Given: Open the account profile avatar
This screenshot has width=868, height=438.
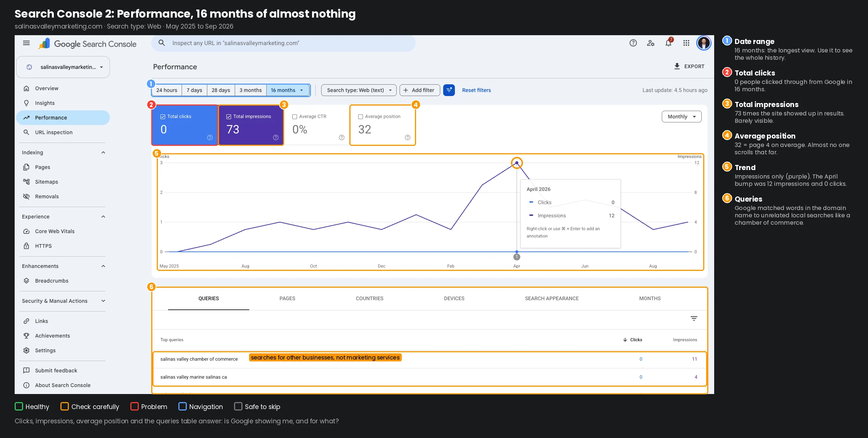Looking at the screenshot, I should (x=704, y=43).
